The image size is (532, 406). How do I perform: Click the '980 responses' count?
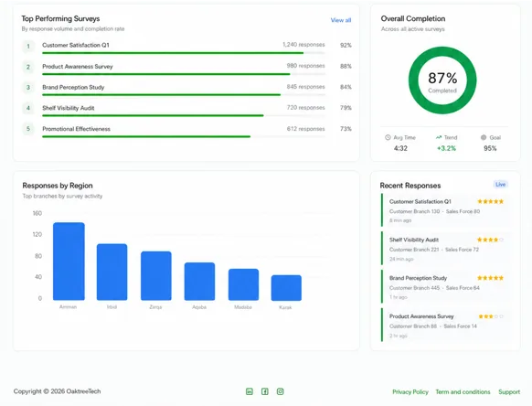(305, 66)
